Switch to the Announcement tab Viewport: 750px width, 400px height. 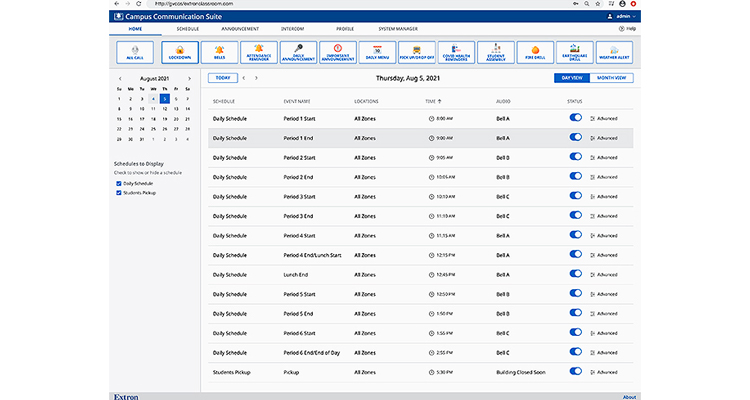click(x=240, y=29)
